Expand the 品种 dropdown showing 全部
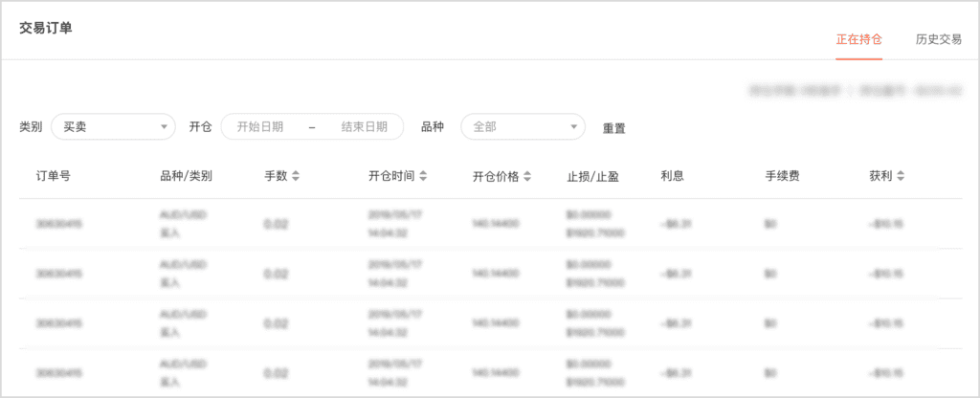The image size is (980, 398). [x=523, y=126]
